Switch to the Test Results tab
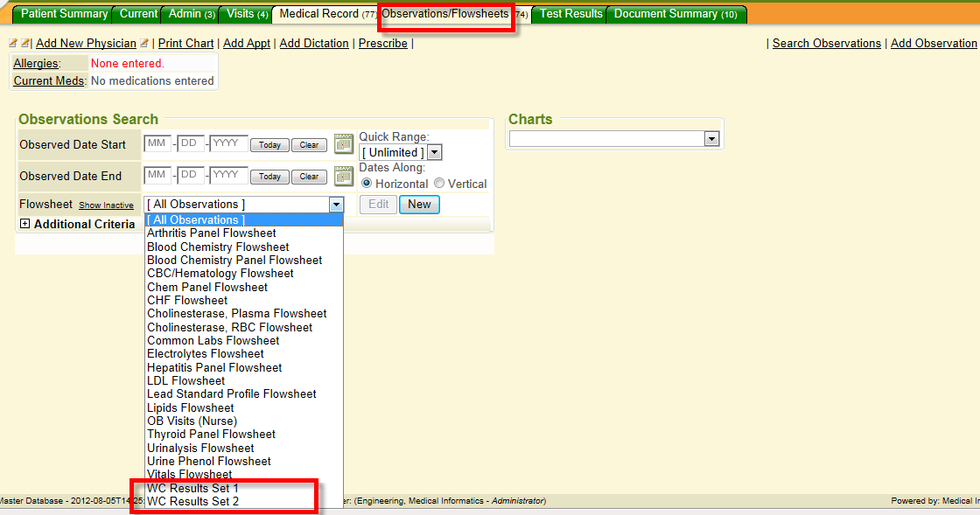980x515 pixels. [570, 14]
